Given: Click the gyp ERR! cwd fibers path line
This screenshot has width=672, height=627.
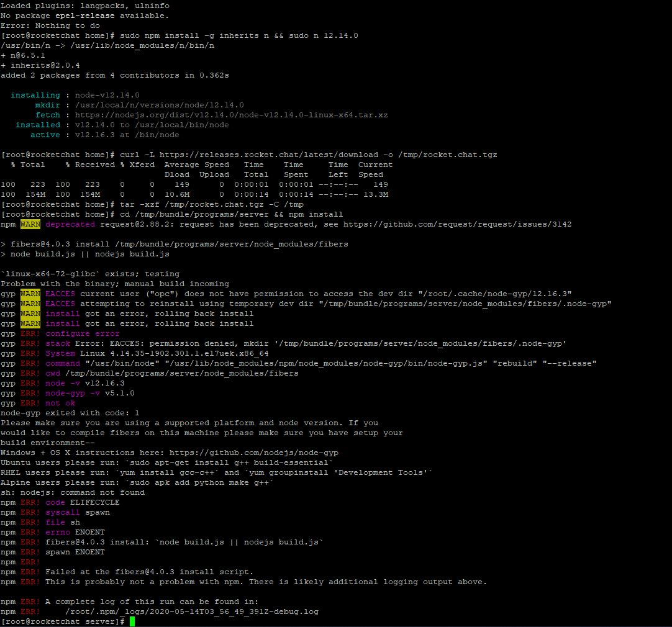Looking at the screenshot, I should 150,373.
